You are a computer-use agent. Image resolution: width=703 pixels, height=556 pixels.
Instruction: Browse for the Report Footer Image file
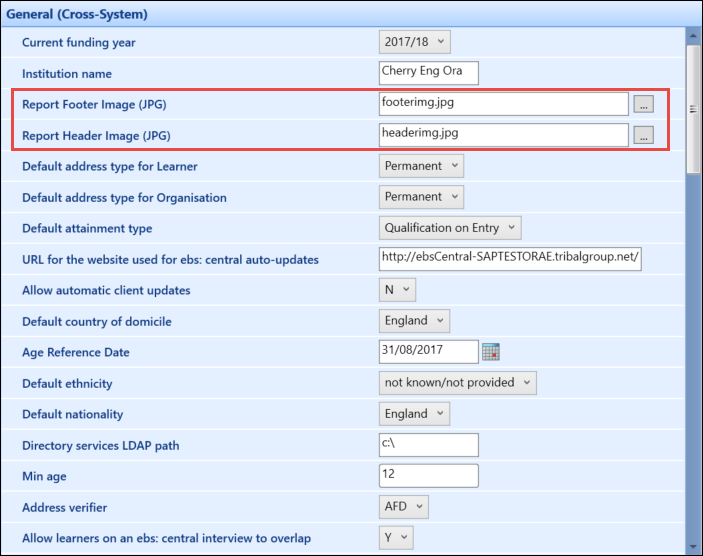click(643, 104)
